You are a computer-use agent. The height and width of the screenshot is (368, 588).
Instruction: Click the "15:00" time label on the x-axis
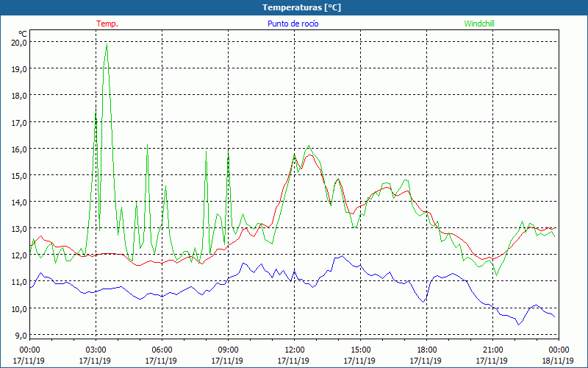pos(360,350)
